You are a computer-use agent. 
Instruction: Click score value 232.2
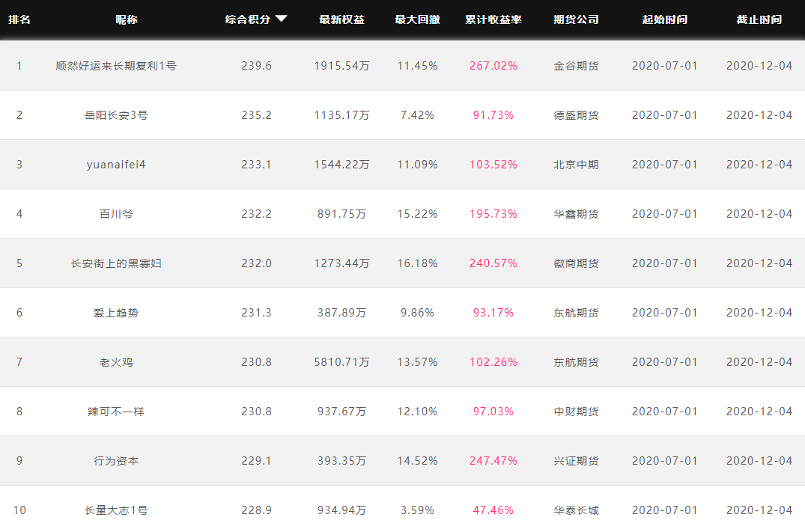click(x=257, y=214)
